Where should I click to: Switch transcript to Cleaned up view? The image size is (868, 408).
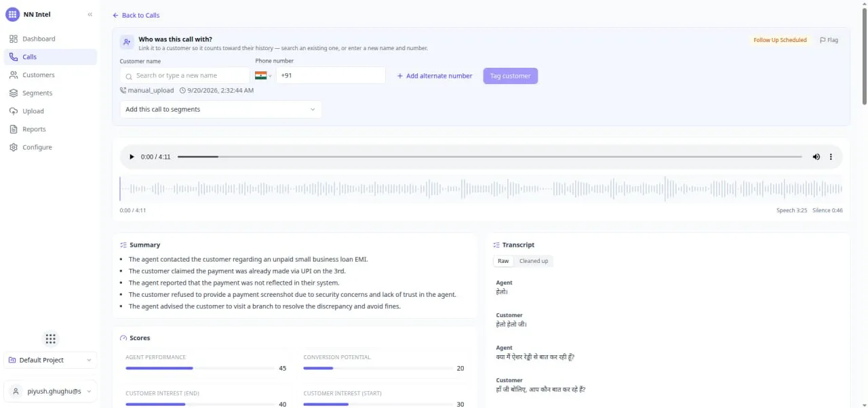point(534,261)
